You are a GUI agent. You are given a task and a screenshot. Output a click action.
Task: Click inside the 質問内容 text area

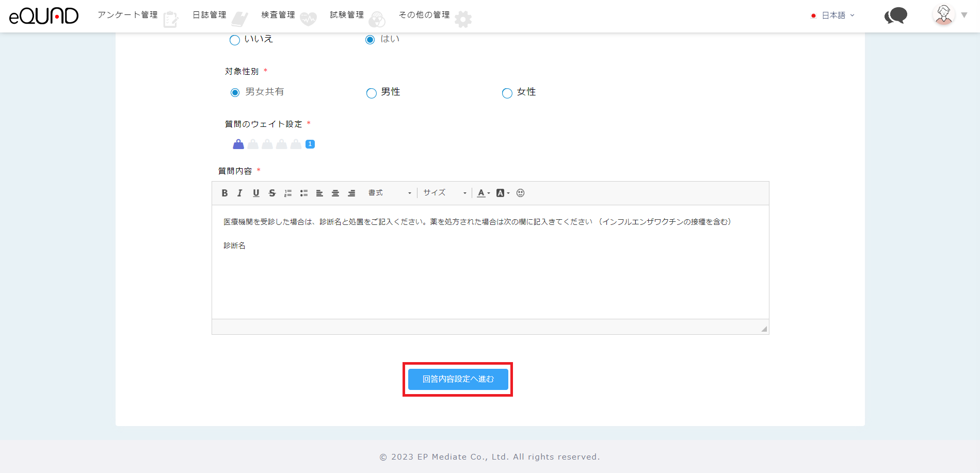coord(490,279)
